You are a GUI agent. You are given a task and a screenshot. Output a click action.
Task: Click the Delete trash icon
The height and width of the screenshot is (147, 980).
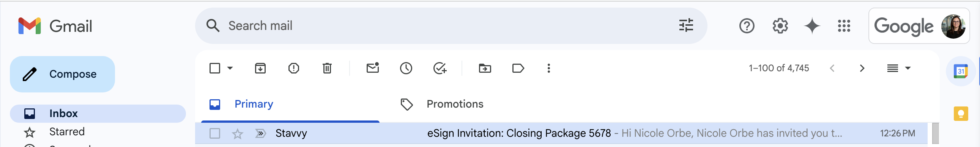click(327, 68)
